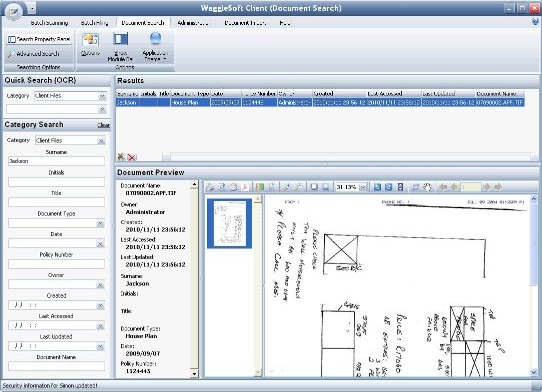Click the Last Accessed column header

[x=393, y=94]
